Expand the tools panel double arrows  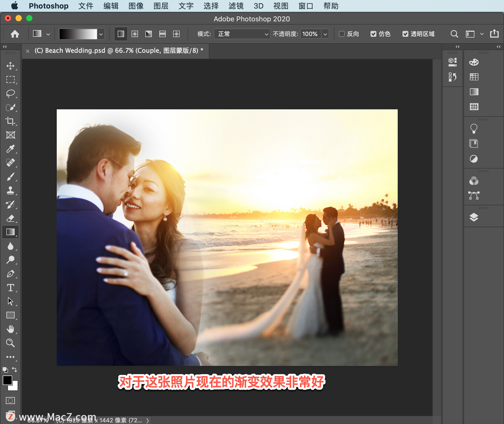click(x=5, y=47)
